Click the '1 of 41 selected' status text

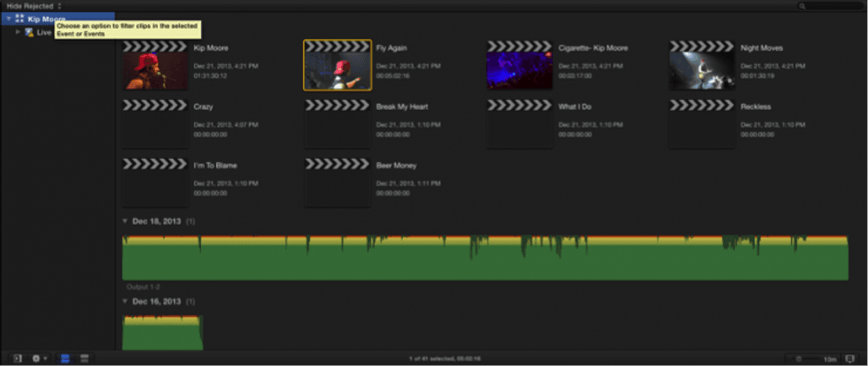tap(445, 359)
